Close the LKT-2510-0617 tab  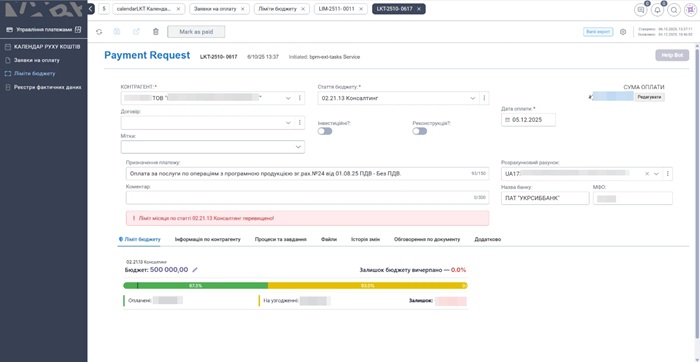click(419, 9)
